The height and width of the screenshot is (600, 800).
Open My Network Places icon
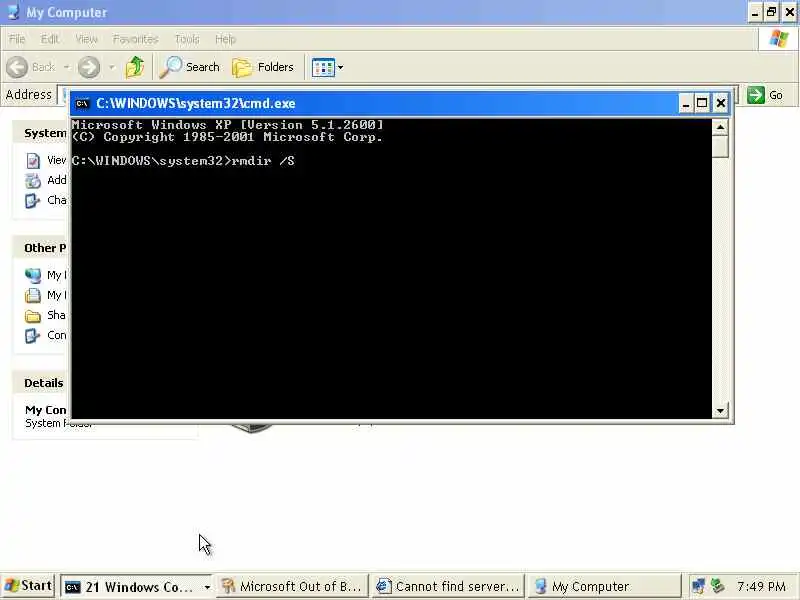33,276
